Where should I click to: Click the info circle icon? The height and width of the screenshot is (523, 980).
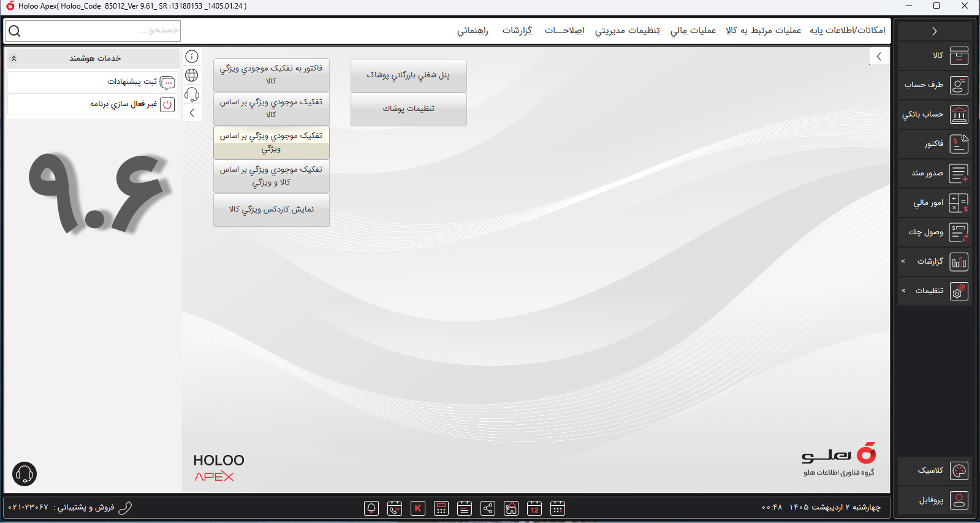pyautogui.click(x=192, y=56)
